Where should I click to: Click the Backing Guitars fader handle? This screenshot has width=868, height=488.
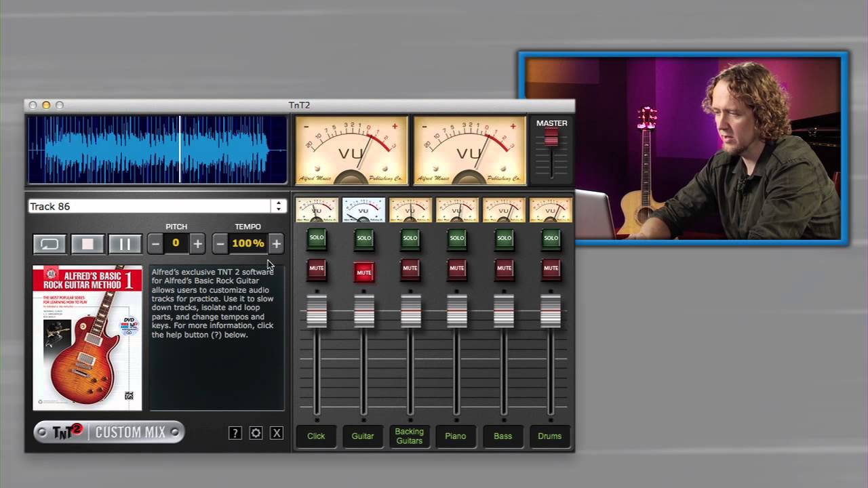click(x=410, y=311)
